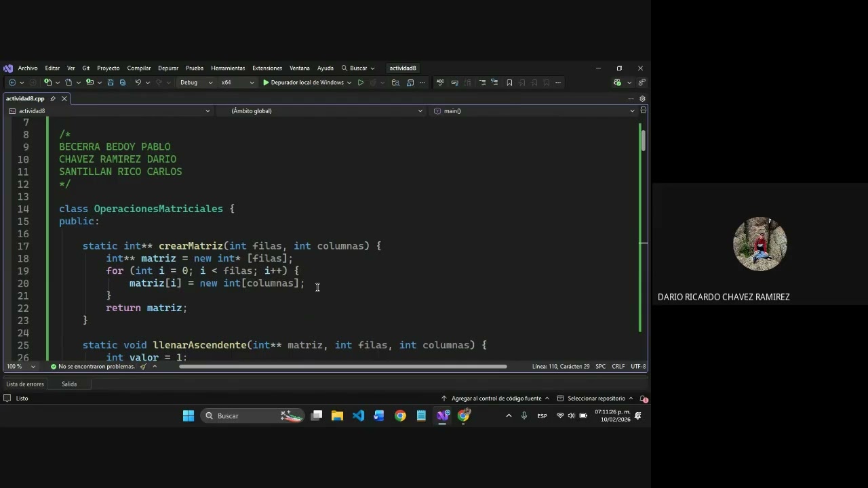Image resolution: width=868 pixels, height=488 pixels.
Task: Click the split editor icon
Action: 643,110
